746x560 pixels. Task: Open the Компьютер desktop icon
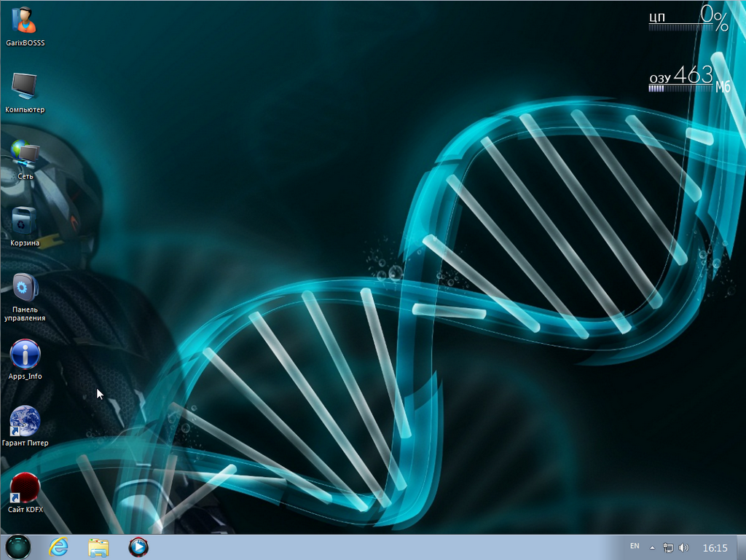(25, 93)
